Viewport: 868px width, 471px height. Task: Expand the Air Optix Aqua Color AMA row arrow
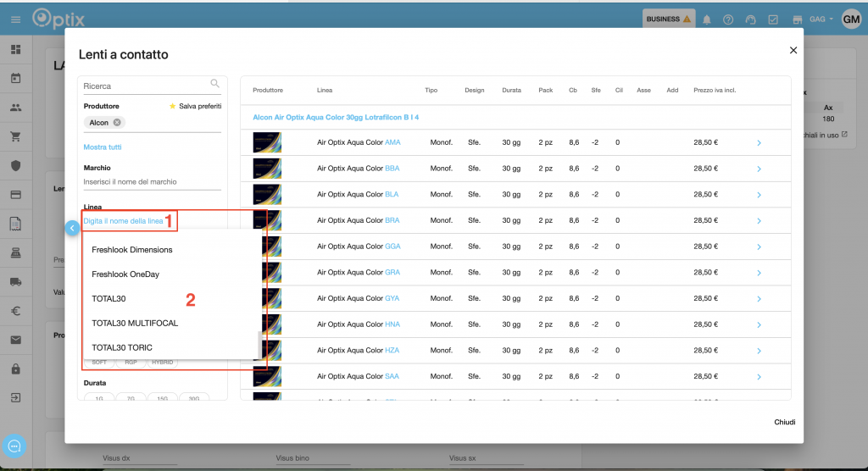coord(759,143)
